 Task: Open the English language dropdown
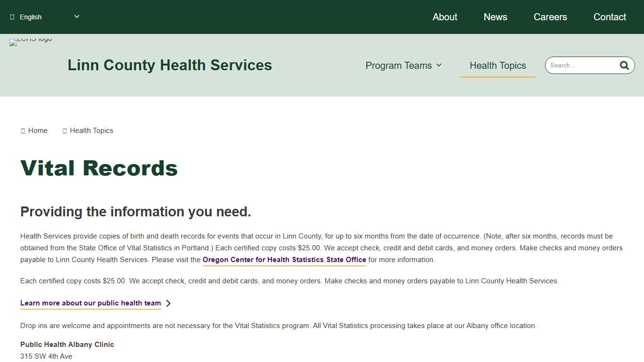45,16
